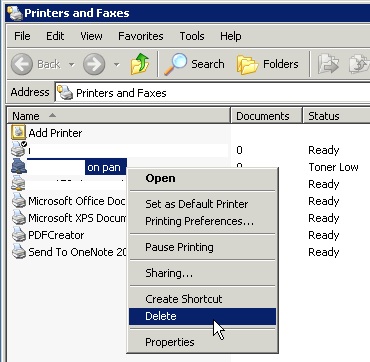Open the File menu
Viewport: 370px width, 362px height.
pos(22,36)
